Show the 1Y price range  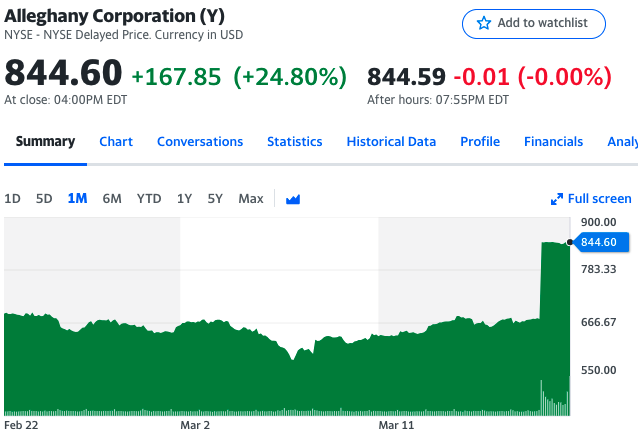tap(184, 199)
